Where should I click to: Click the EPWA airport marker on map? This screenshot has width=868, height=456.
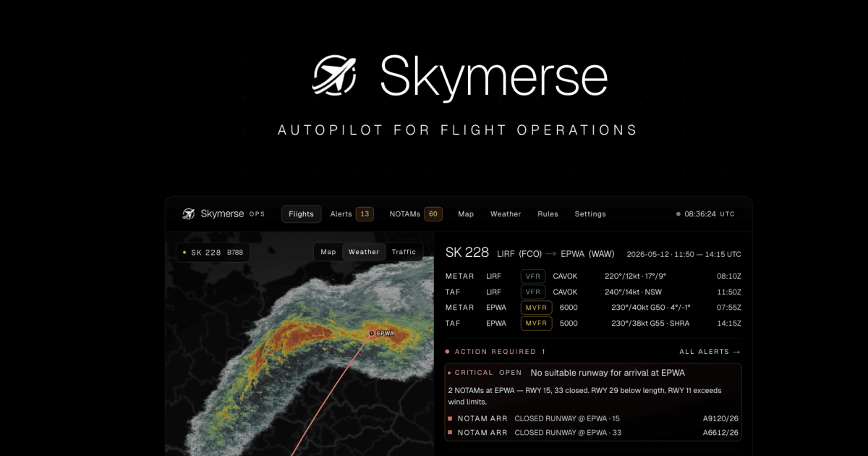(372, 334)
